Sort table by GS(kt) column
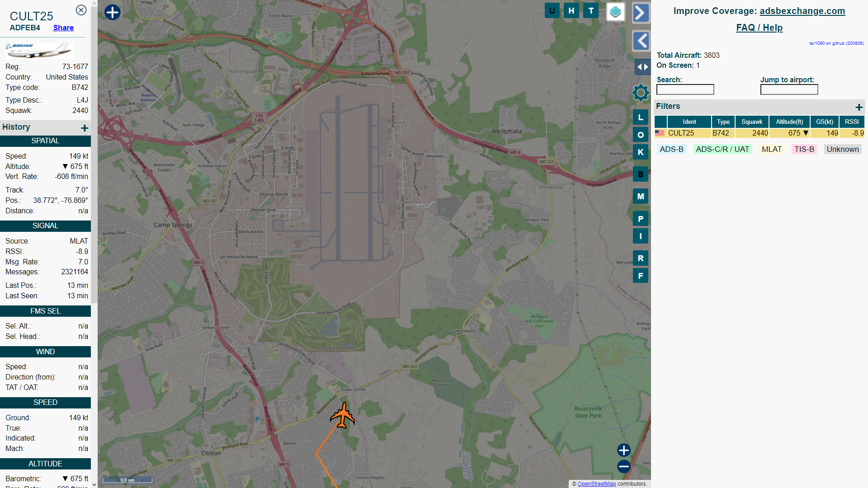The width and height of the screenshot is (868, 488). tap(825, 122)
